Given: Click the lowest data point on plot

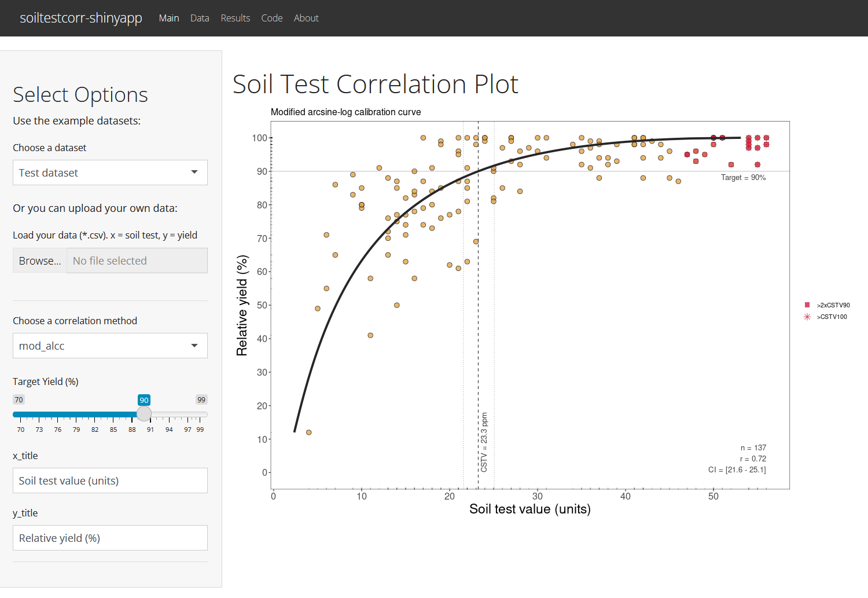Looking at the screenshot, I should [309, 432].
